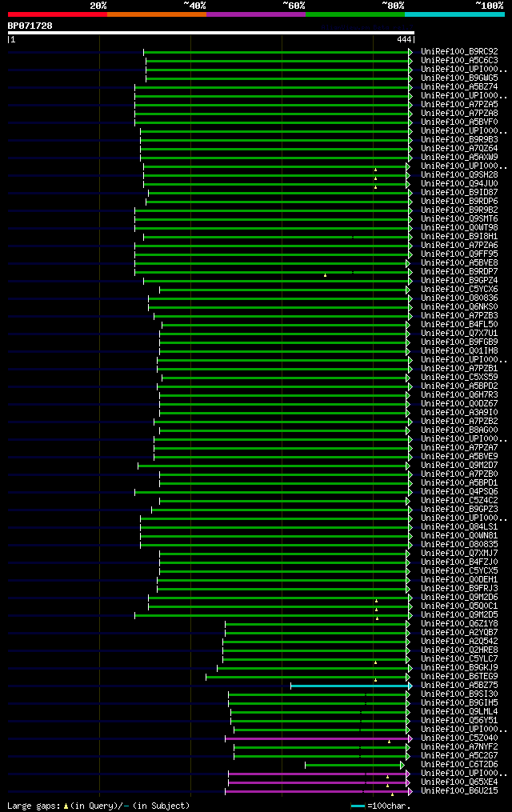
Task: Select hit label UniRef100_Q6NKS0
Action: click(x=459, y=307)
